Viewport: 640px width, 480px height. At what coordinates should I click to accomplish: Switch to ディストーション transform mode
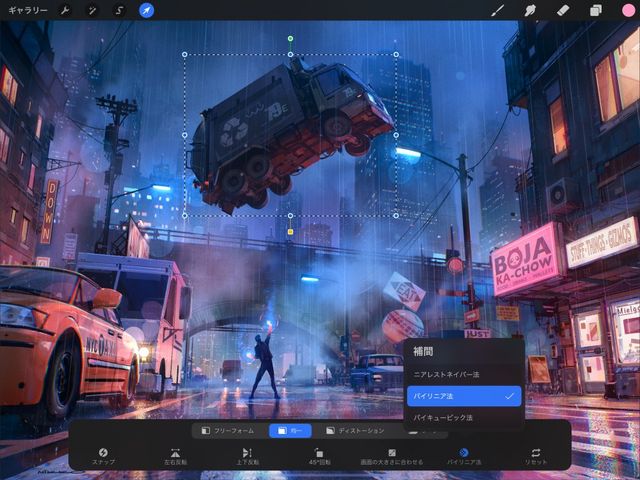click(355, 431)
